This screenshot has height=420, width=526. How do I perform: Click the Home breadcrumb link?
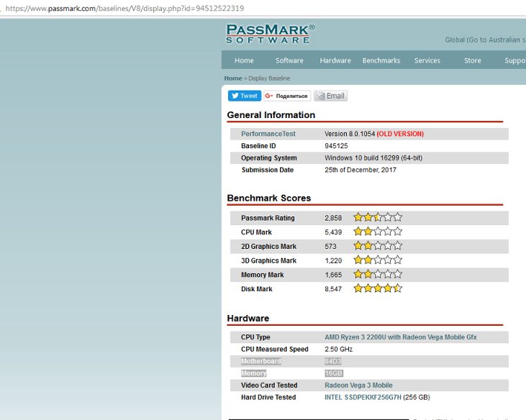click(233, 78)
